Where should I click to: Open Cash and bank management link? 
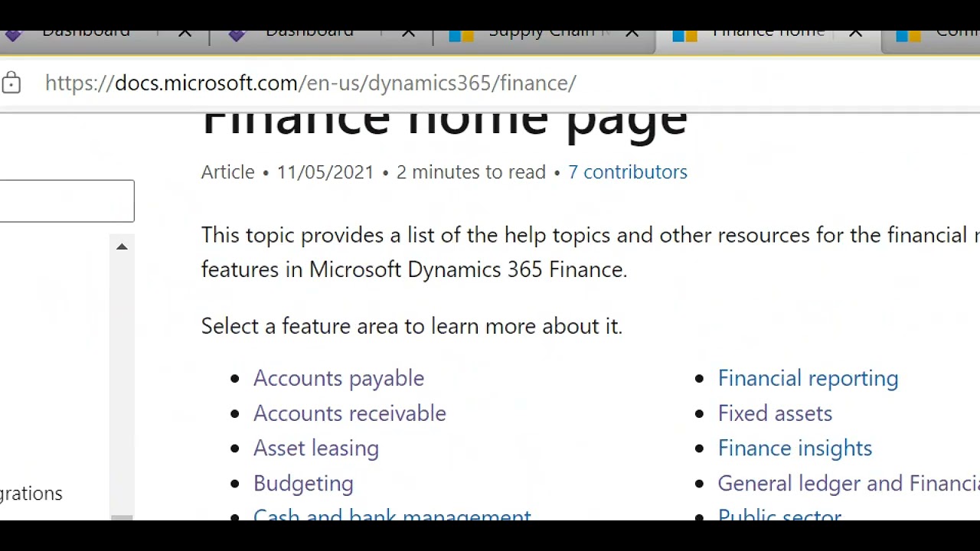[x=392, y=514]
